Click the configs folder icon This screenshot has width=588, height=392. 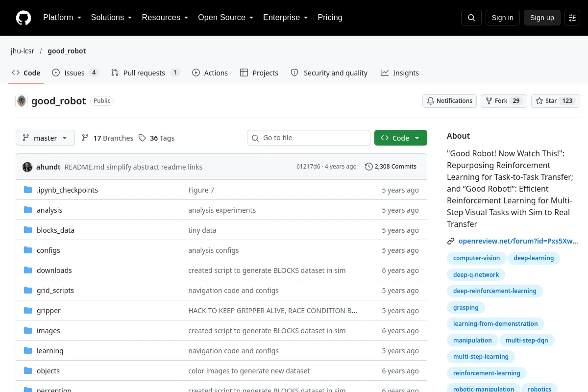(x=28, y=250)
